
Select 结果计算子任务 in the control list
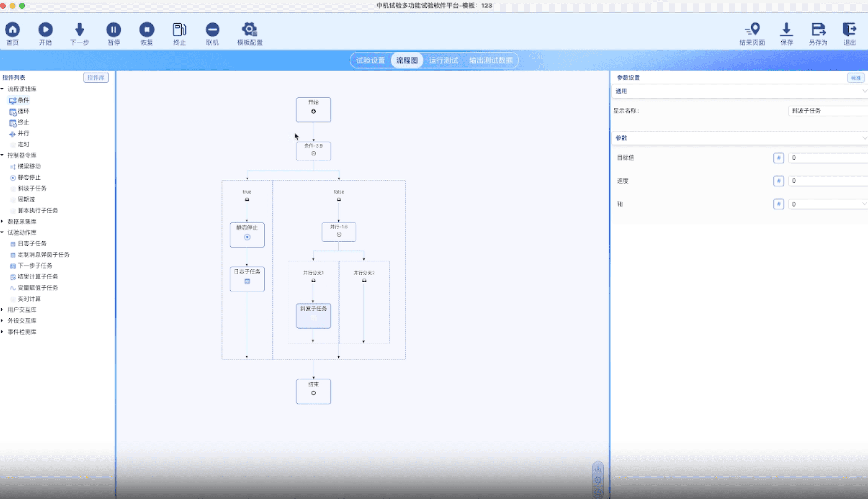(38, 277)
